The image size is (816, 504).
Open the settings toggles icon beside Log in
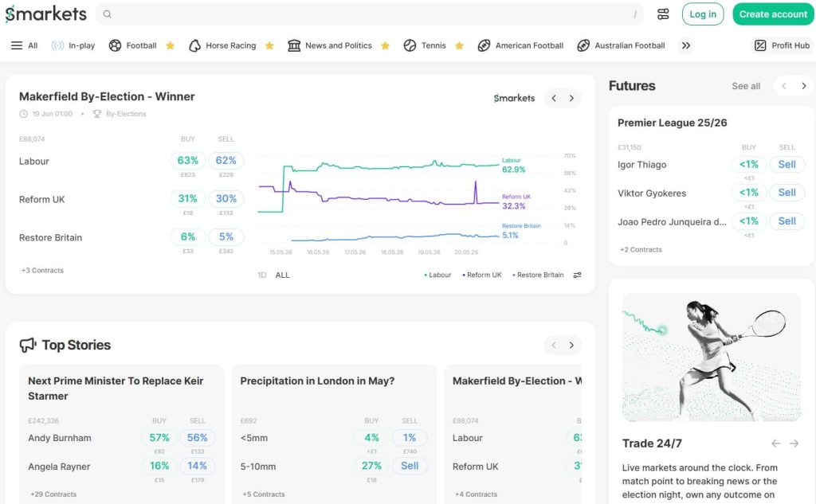663,14
